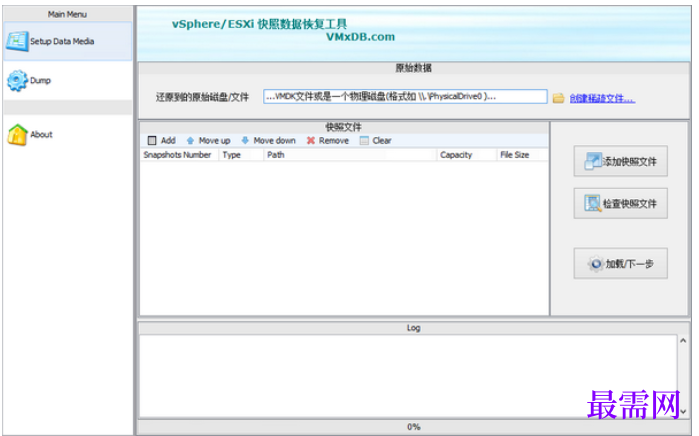The image size is (699, 436).
Task: Click the Clear toolbar button
Action: (x=375, y=140)
